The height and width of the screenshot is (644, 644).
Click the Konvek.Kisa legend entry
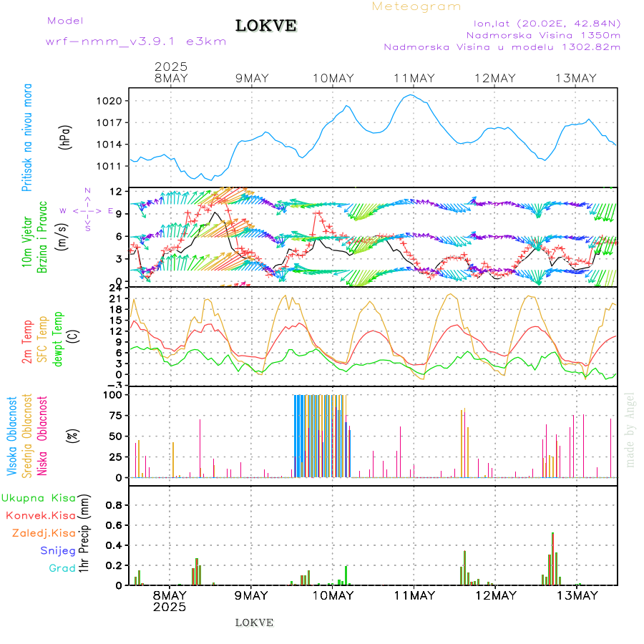[41, 515]
